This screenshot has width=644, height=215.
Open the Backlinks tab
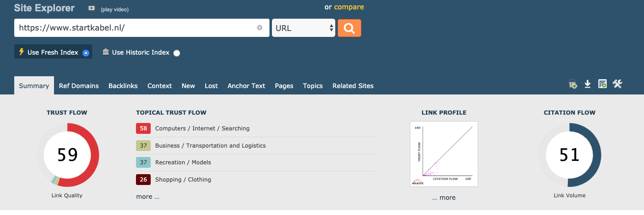123,86
